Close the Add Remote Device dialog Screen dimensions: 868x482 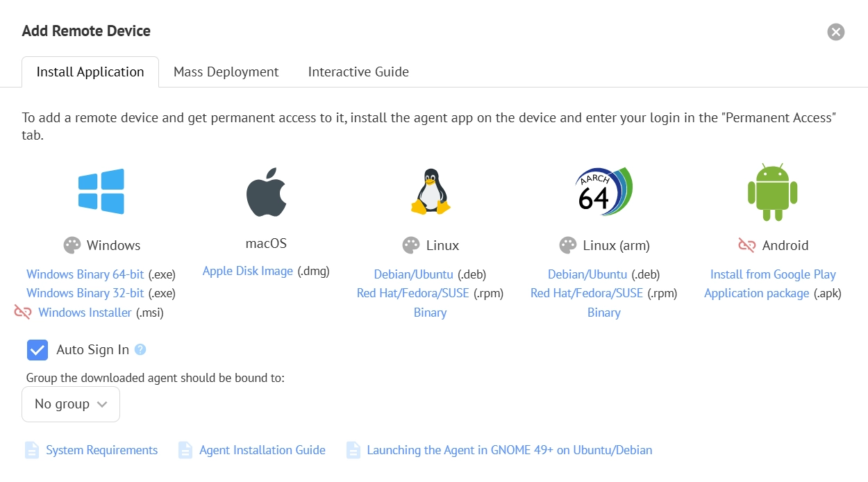836,32
